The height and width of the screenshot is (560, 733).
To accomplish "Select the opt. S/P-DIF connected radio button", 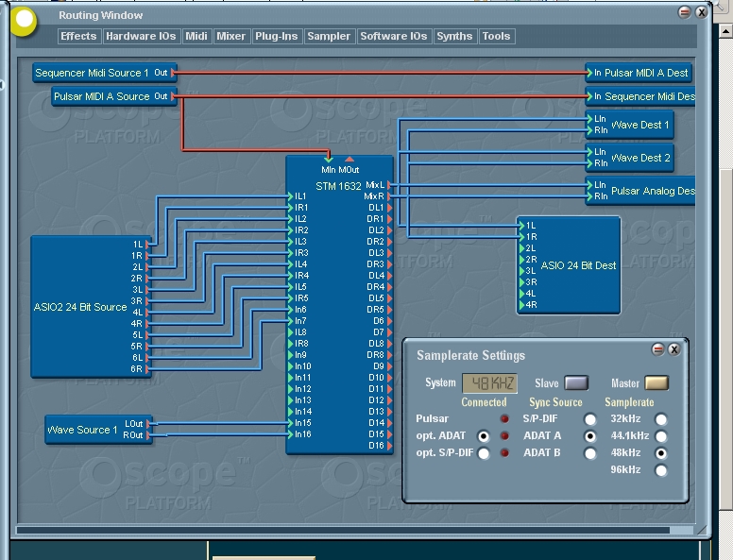I will tap(484, 453).
